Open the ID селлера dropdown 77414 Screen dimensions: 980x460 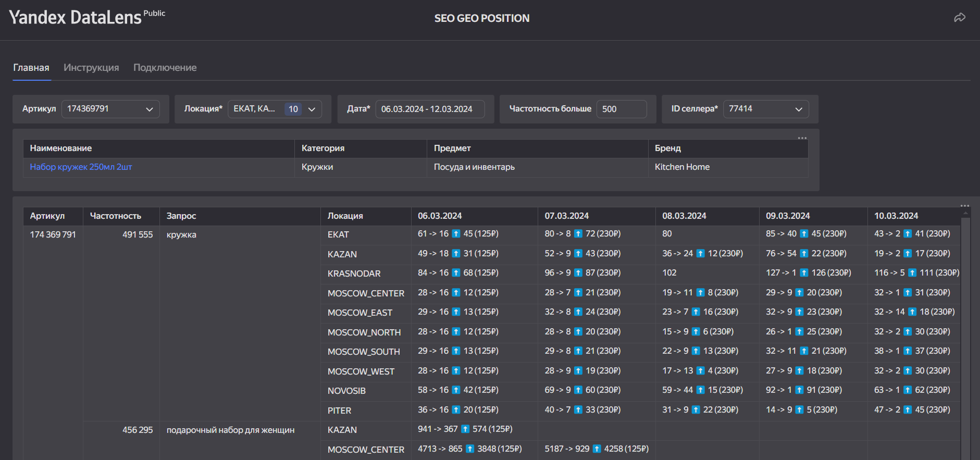coord(766,109)
